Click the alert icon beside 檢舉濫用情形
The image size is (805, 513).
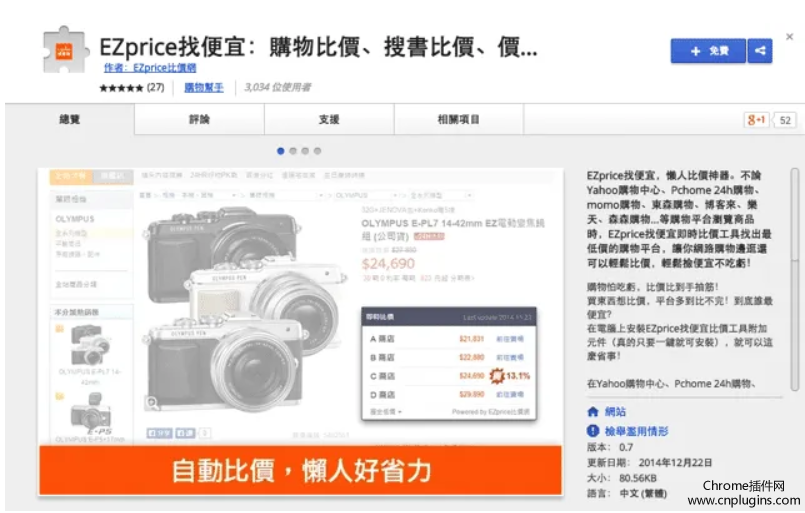pyautogui.click(x=593, y=431)
